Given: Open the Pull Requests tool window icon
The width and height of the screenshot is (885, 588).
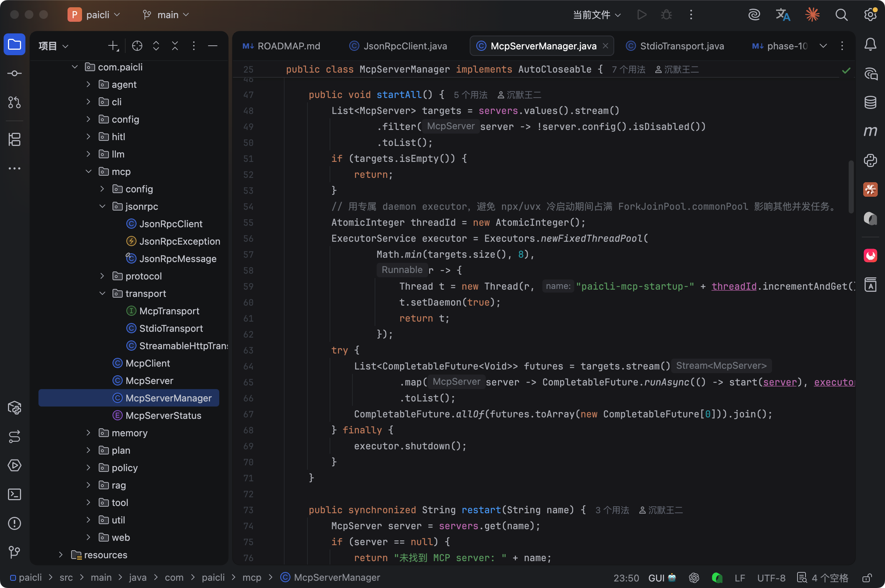Looking at the screenshot, I should pyautogui.click(x=14, y=102).
